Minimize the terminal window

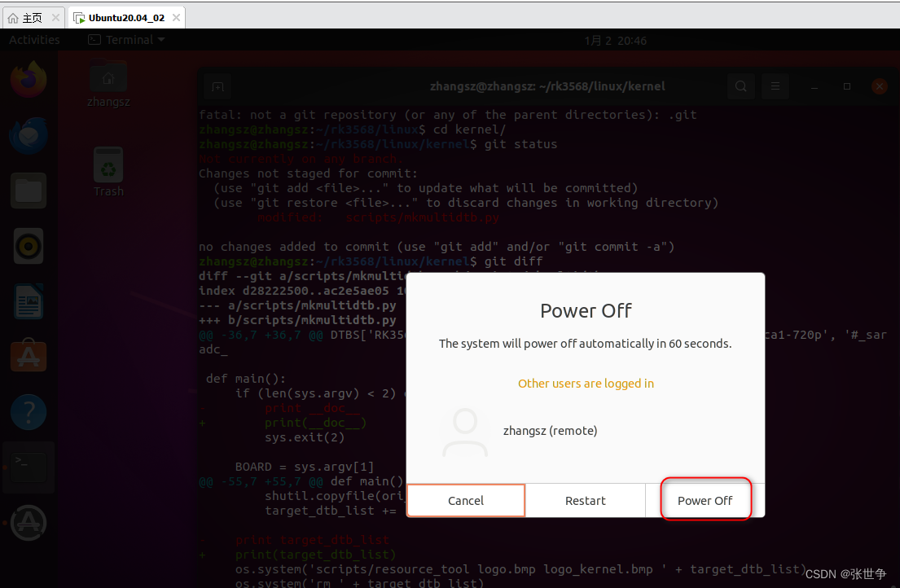pyautogui.click(x=814, y=86)
